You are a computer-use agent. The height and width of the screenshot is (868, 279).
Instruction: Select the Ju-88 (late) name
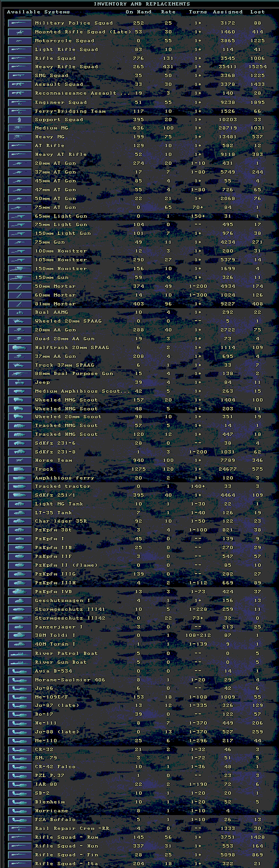pyautogui.click(x=57, y=732)
